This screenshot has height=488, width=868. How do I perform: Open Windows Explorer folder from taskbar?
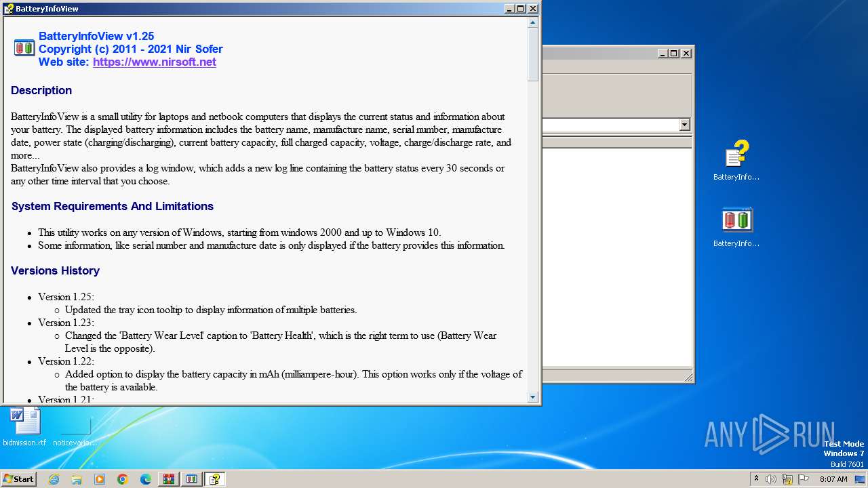(x=77, y=479)
